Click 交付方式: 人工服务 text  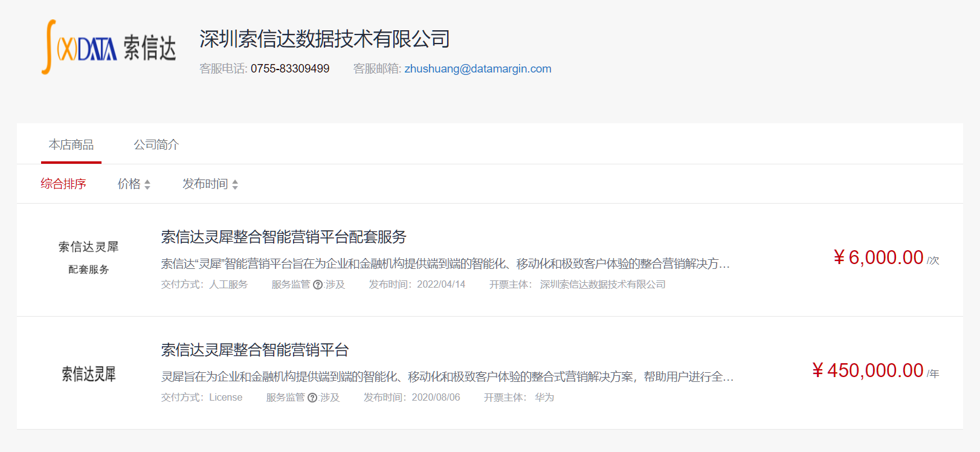tap(204, 285)
